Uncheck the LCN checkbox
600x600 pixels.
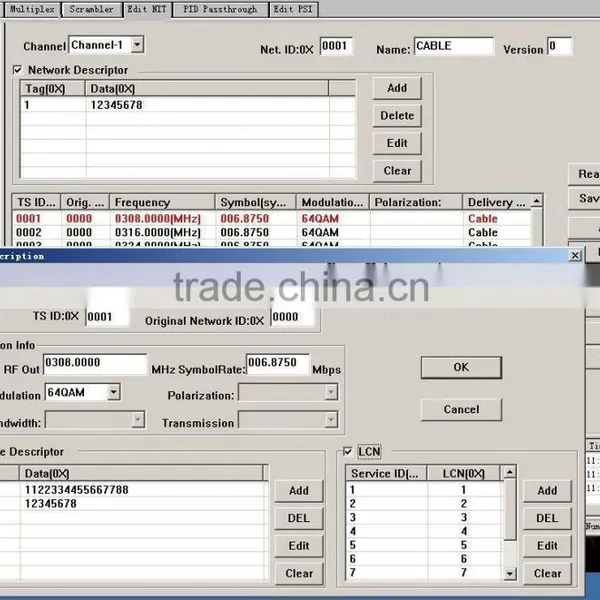[347, 452]
